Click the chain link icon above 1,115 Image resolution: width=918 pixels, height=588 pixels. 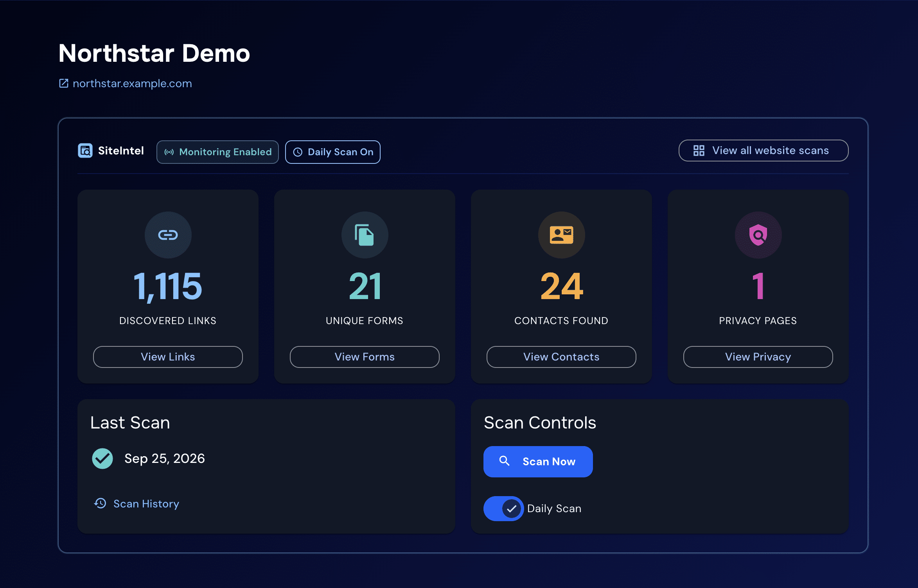[168, 235]
